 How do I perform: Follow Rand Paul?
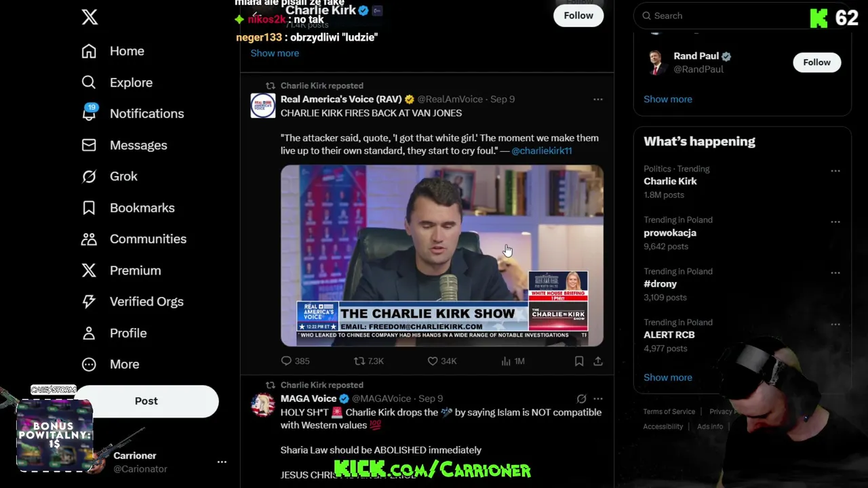816,62
